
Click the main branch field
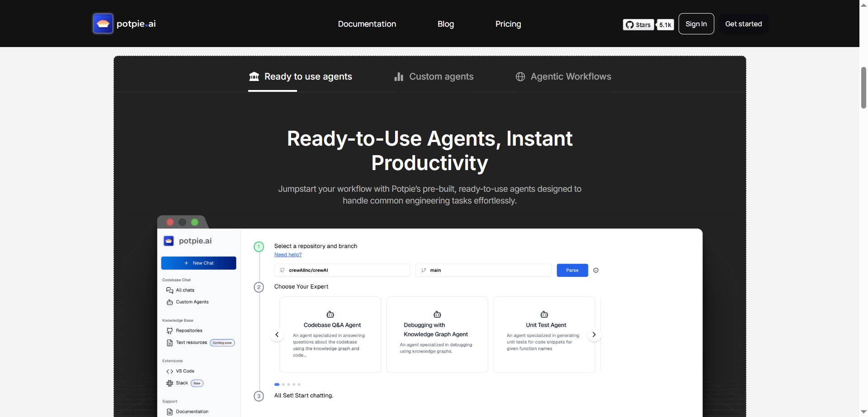click(x=483, y=270)
